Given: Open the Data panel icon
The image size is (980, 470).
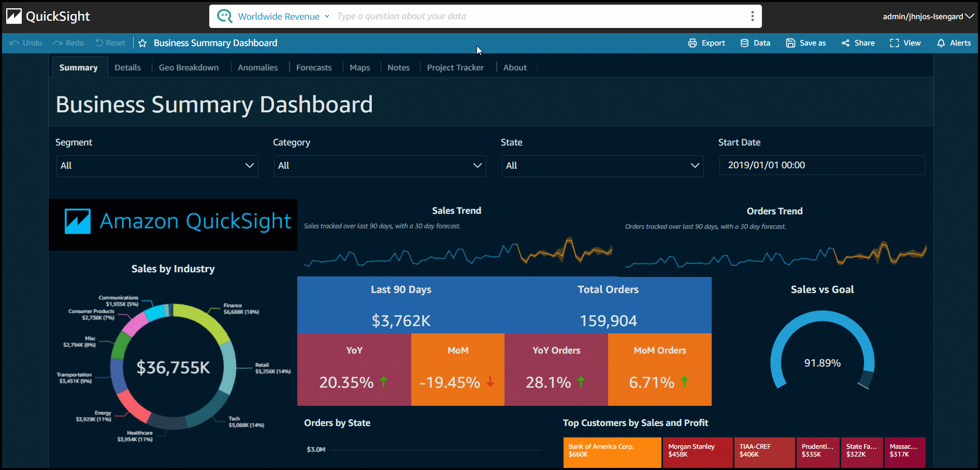Looking at the screenshot, I should 744,43.
